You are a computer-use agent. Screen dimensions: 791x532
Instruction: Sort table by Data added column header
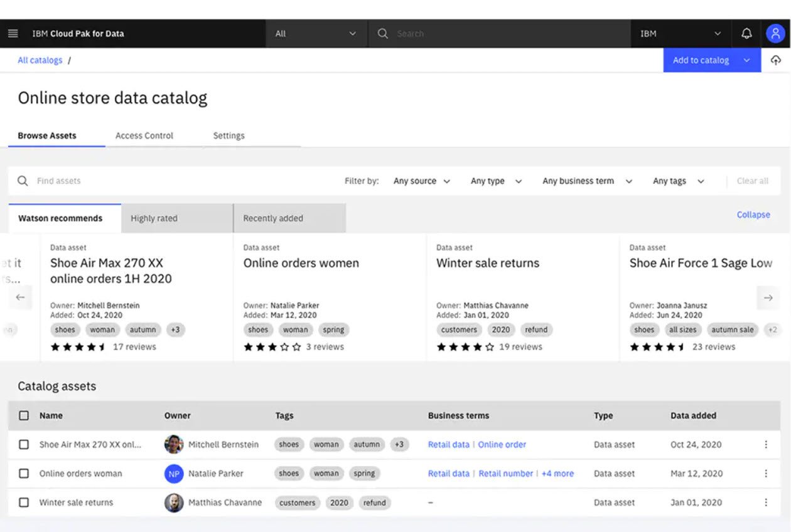point(694,415)
